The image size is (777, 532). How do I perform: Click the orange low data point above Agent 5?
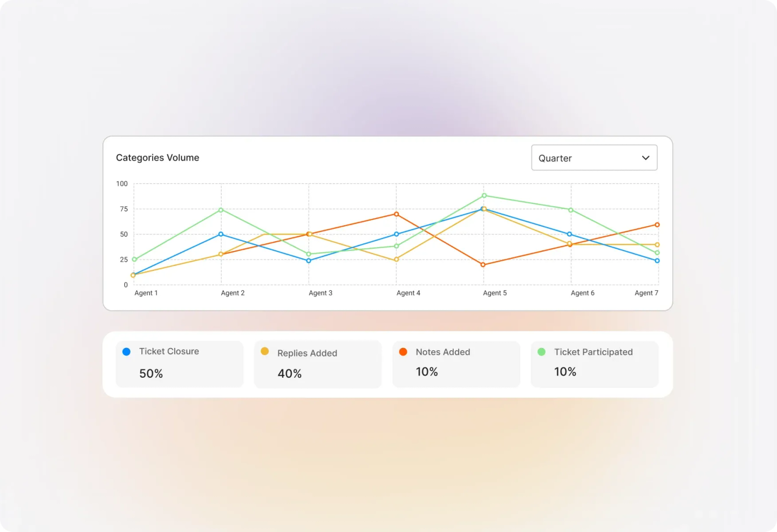483,265
